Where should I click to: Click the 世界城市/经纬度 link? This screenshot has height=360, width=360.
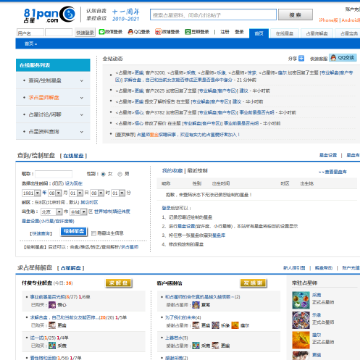(x=112, y=212)
